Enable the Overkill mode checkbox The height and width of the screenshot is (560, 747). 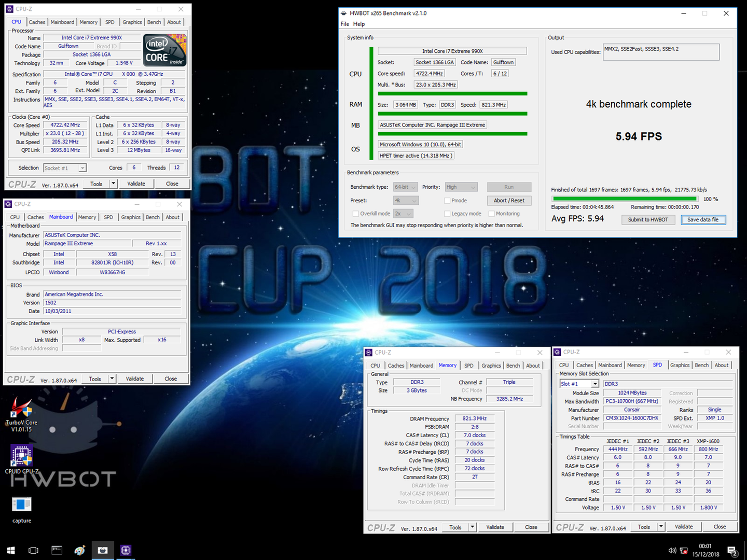point(356,214)
